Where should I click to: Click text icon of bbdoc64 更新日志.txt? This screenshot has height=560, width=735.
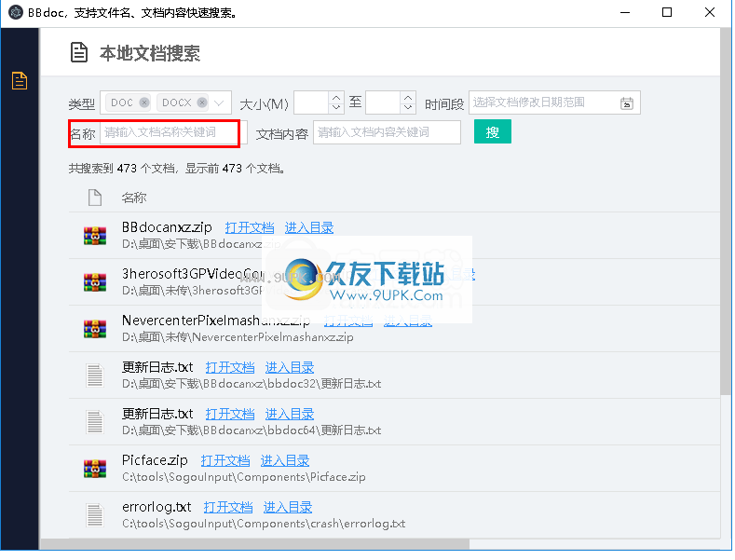[x=95, y=422]
